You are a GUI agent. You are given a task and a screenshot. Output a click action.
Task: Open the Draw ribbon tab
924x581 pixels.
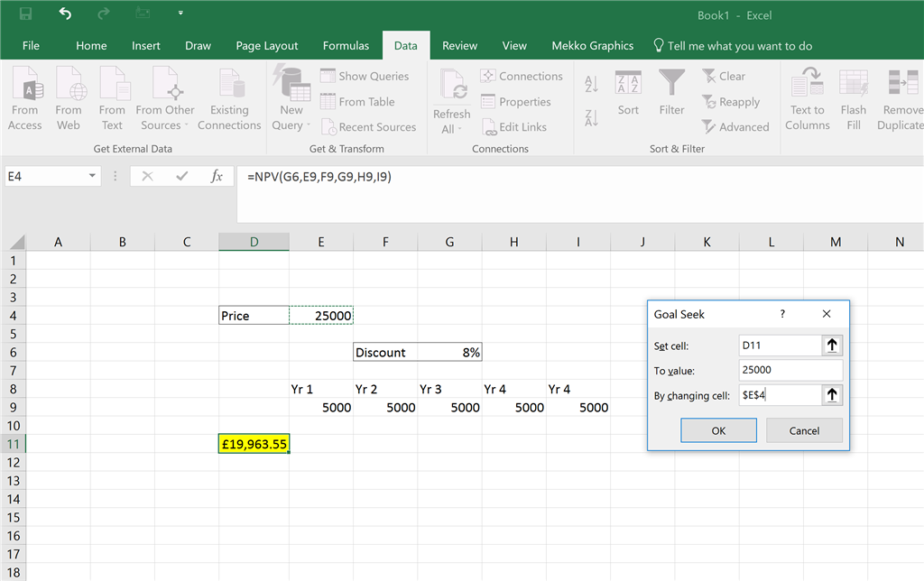point(198,45)
